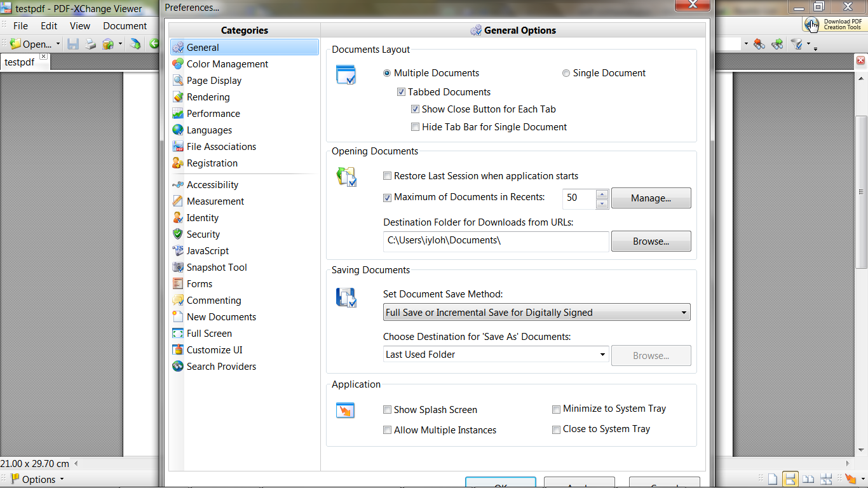Click the downloads destination folder path field

496,241
